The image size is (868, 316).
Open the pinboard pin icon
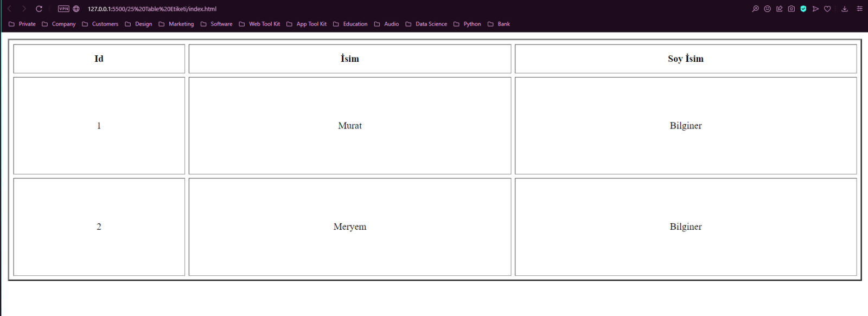tap(780, 9)
